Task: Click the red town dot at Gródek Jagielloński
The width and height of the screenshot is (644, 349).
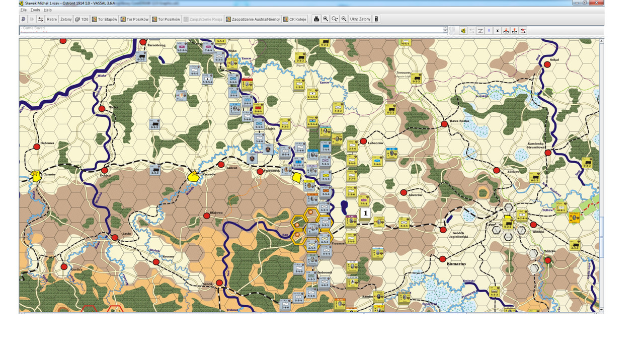Action: [x=443, y=230]
